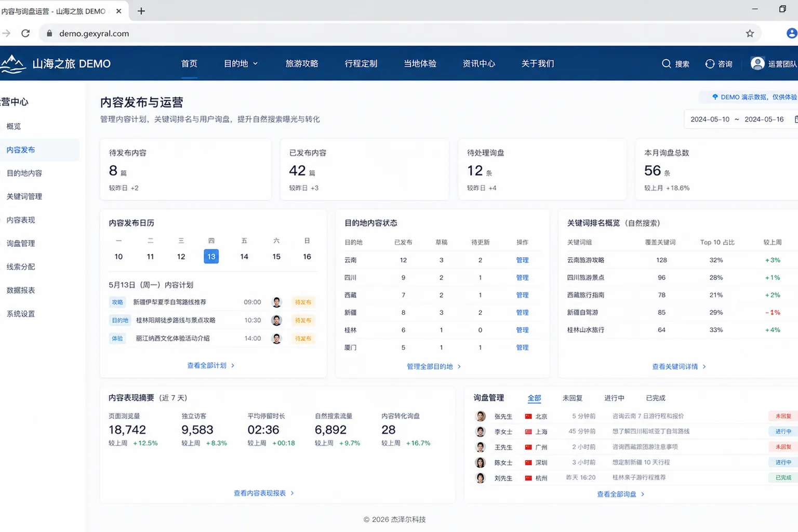
Task: Go to 旅游攻略 in top navigation
Action: pos(302,63)
